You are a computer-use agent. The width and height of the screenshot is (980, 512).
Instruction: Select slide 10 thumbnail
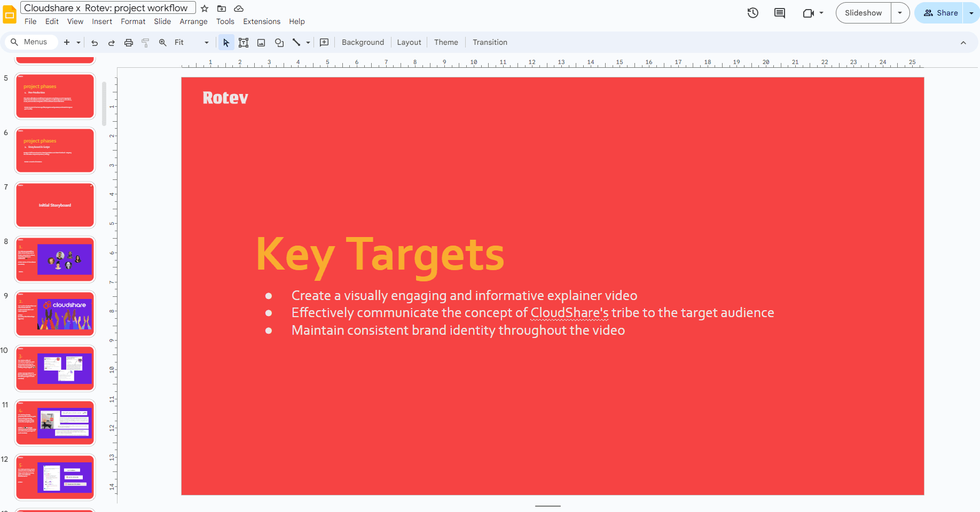55,368
